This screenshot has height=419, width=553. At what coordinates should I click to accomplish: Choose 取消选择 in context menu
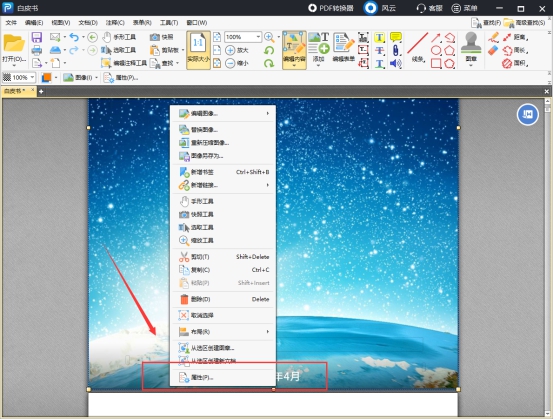223,315
